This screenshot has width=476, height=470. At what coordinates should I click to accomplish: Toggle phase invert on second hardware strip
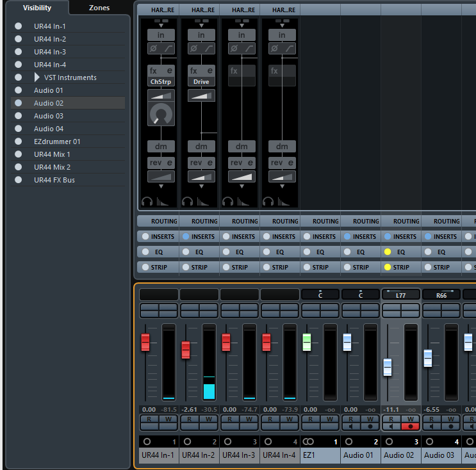tap(194, 48)
